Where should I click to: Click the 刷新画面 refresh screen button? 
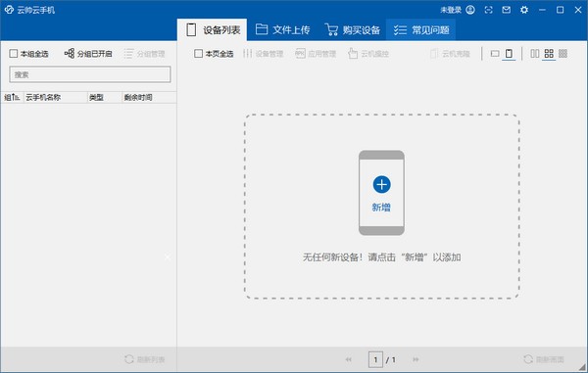click(x=544, y=359)
